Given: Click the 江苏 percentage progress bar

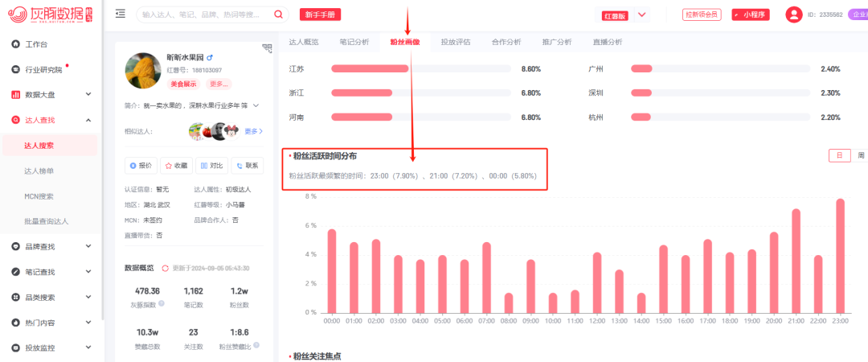Looking at the screenshot, I should 420,69.
